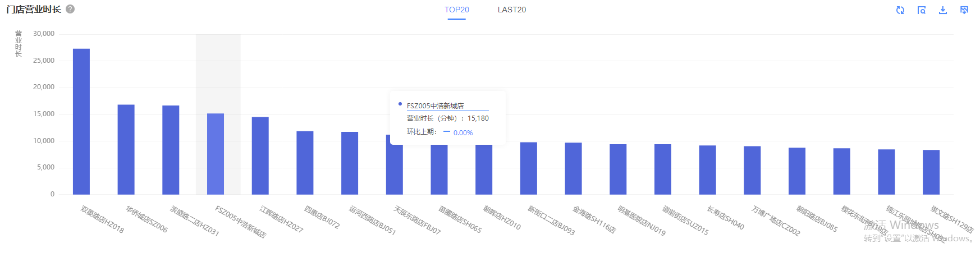Select the bar for 四惠店BJ072

pos(305,163)
